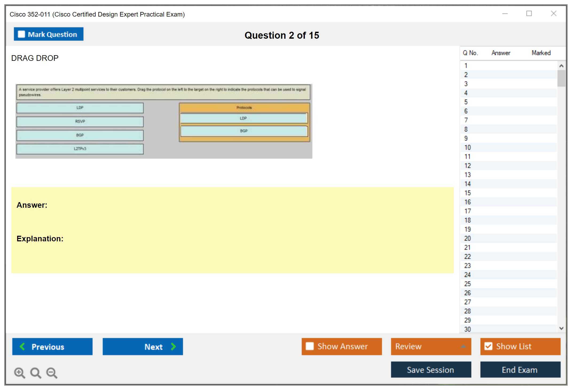Toggle the Mark Question checkbox
This screenshot has width=574, height=392.
coord(21,34)
